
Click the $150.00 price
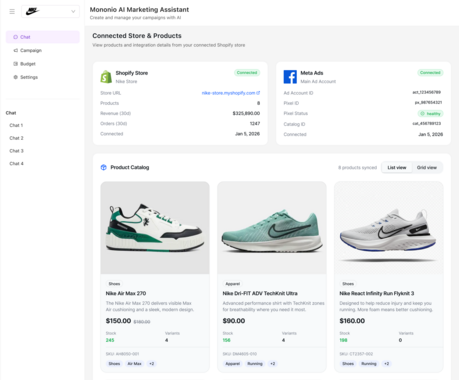click(118, 321)
